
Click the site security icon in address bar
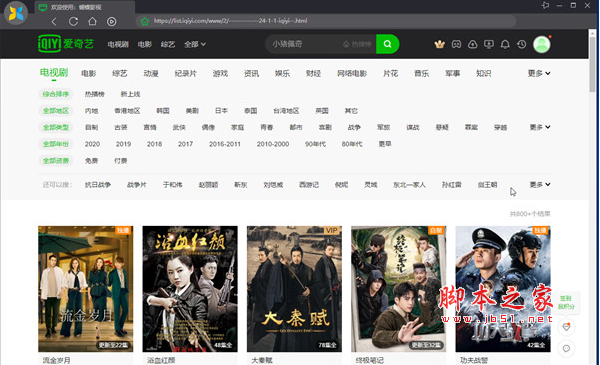(x=145, y=21)
